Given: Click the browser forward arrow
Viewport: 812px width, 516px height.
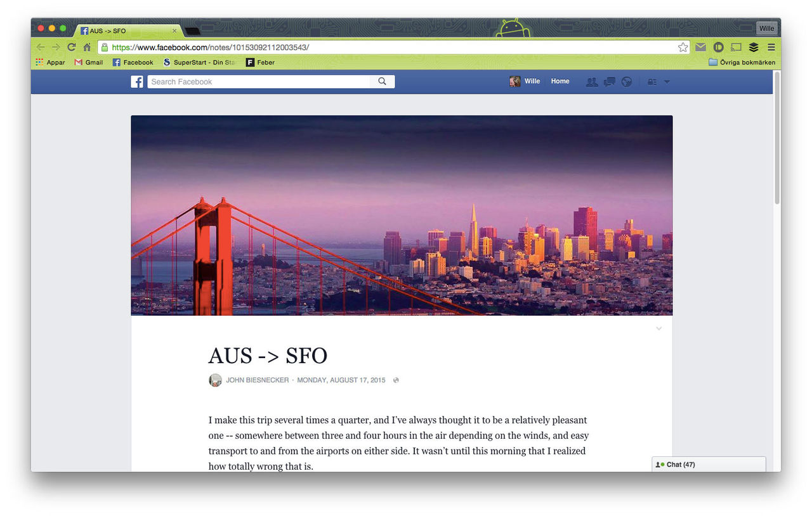Looking at the screenshot, I should [x=56, y=48].
